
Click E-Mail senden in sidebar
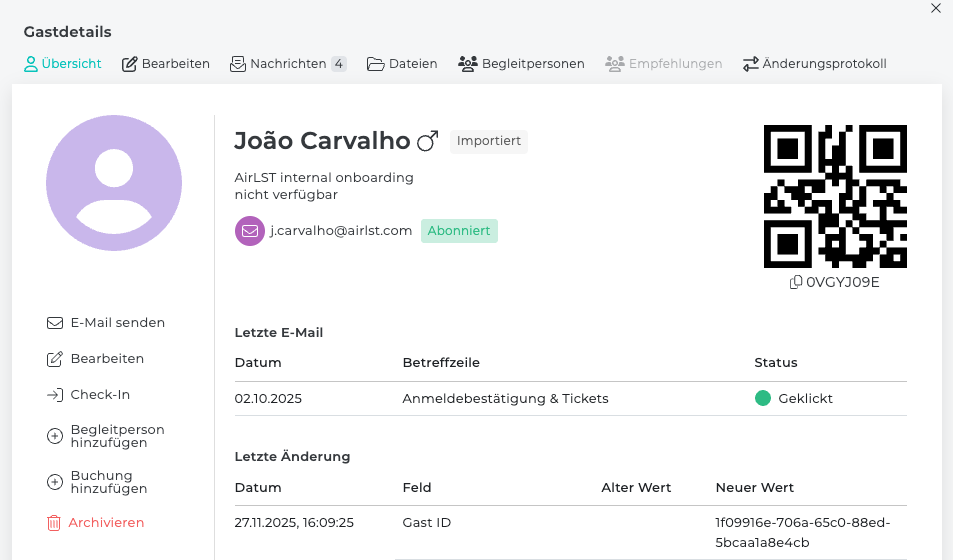[106, 323]
